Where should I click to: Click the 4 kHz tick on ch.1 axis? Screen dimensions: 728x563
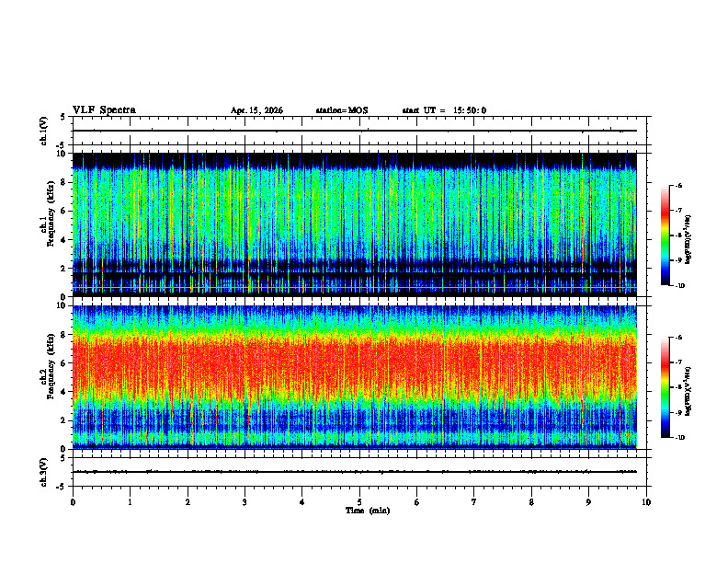64,240
